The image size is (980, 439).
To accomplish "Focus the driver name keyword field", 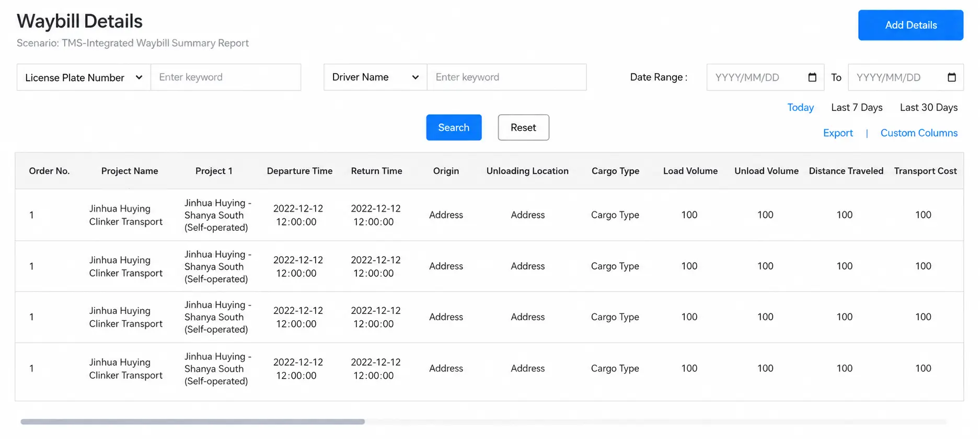I will (506, 77).
